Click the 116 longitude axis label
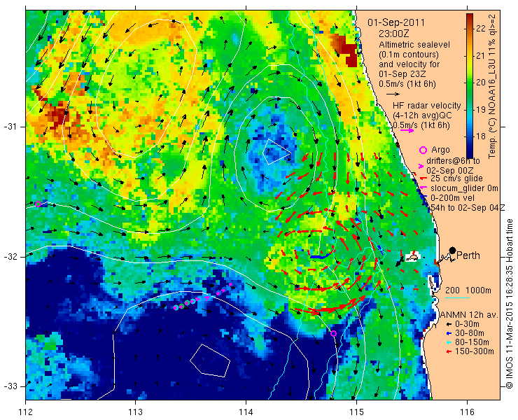The image size is (518, 420). pyautogui.click(x=467, y=412)
